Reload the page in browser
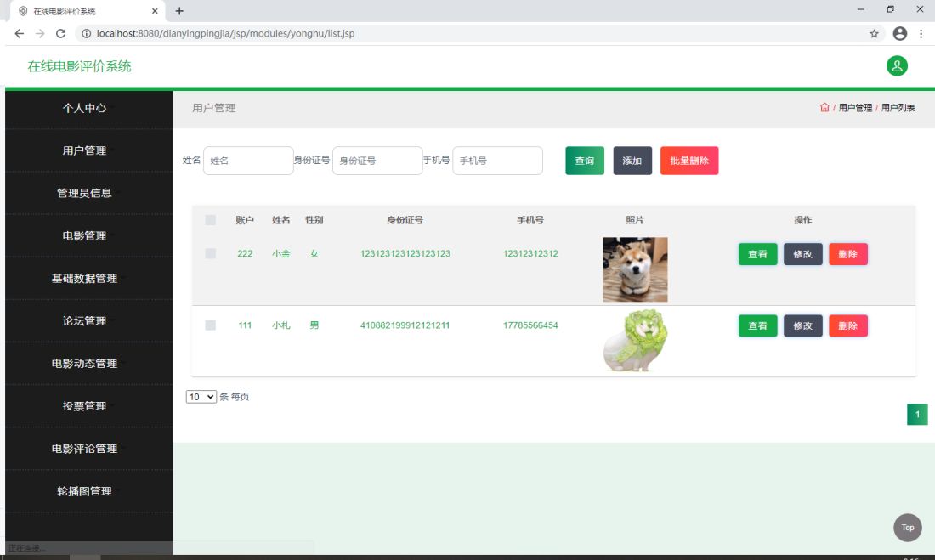 [60, 34]
